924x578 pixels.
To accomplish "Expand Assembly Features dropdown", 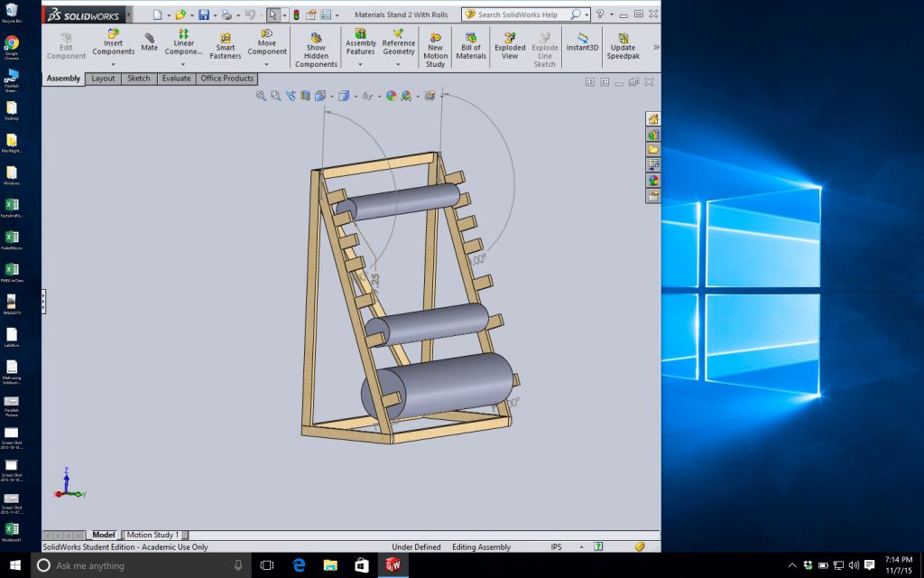I will [x=360, y=65].
